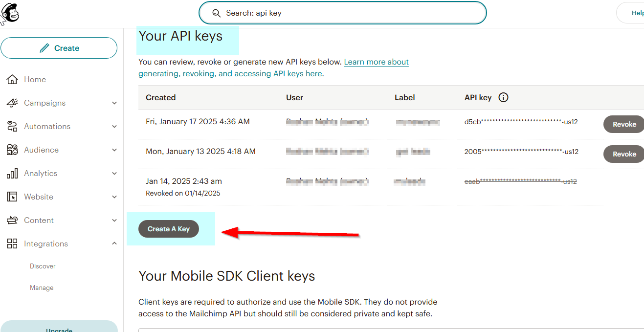Expand the Audience menu chevron
The image size is (644, 332).
point(114,150)
